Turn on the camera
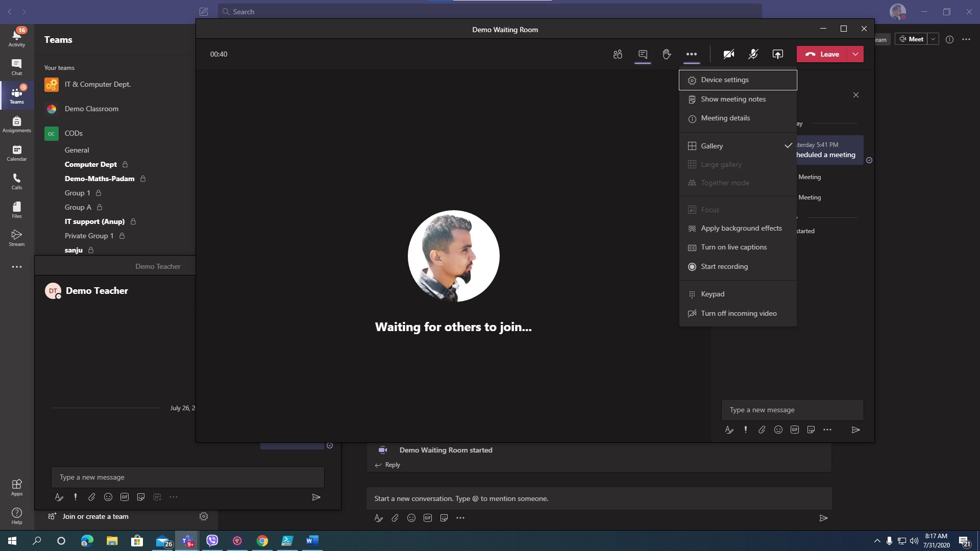This screenshot has height=551, width=980. (x=728, y=54)
